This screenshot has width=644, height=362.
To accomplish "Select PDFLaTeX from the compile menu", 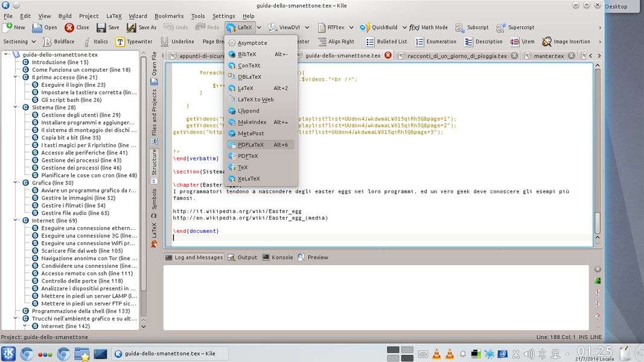I will coord(250,145).
